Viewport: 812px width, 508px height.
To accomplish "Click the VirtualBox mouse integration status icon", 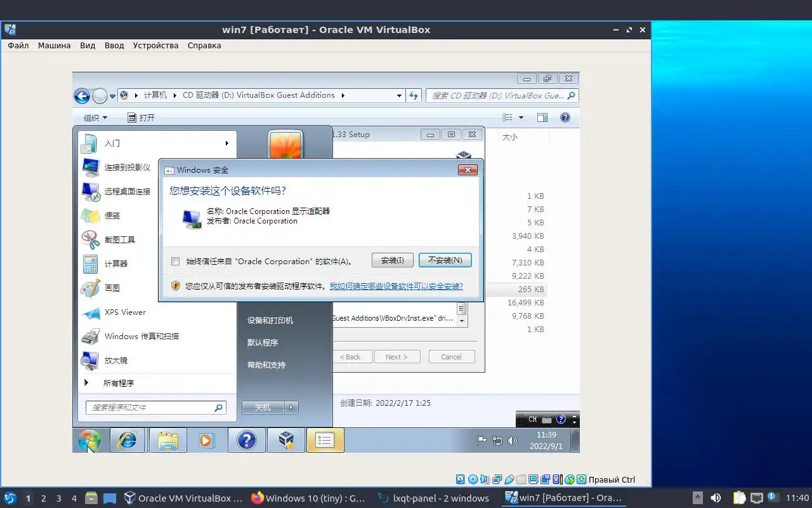I will 569,479.
